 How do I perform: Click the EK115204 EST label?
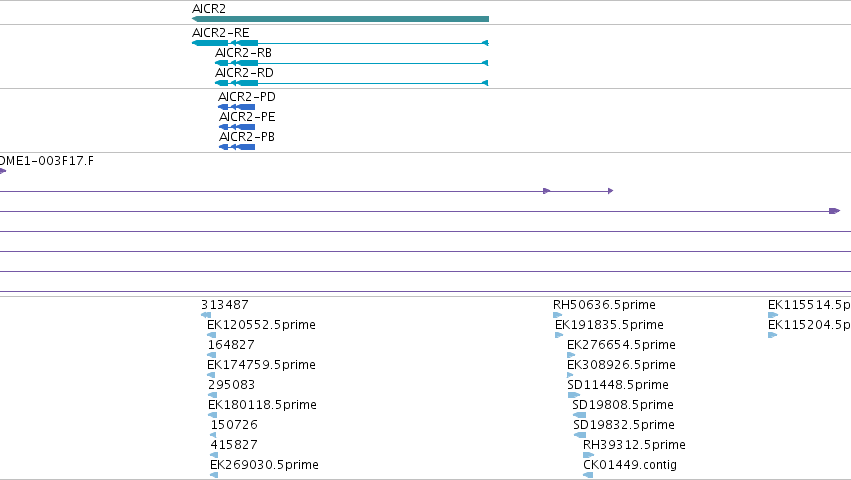click(809, 325)
